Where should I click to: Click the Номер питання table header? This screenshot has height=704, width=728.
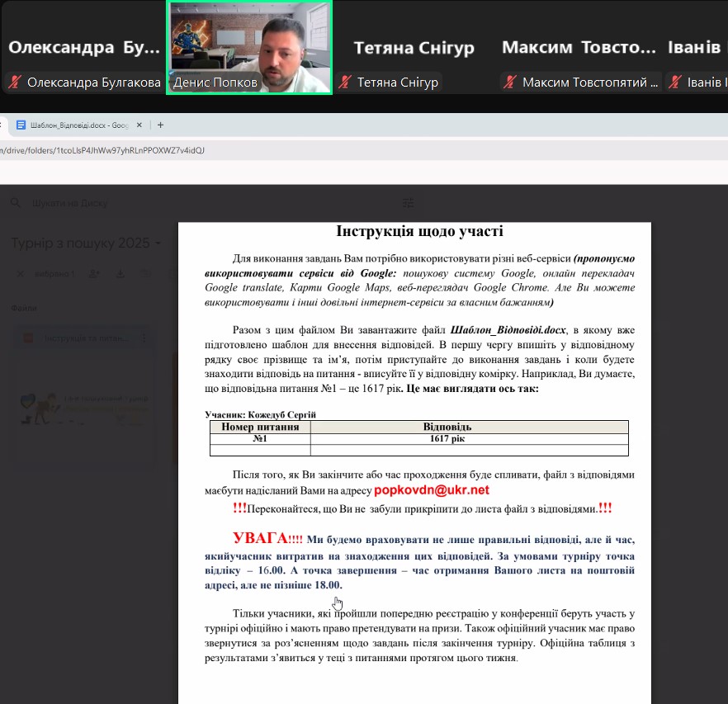pyautogui.click(x=260, y=427)
